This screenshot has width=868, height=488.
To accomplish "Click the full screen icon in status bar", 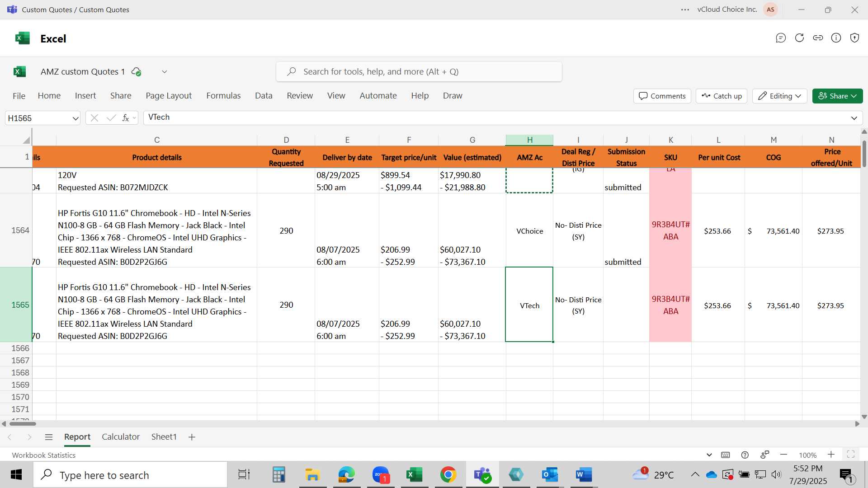I will (851, 455).
